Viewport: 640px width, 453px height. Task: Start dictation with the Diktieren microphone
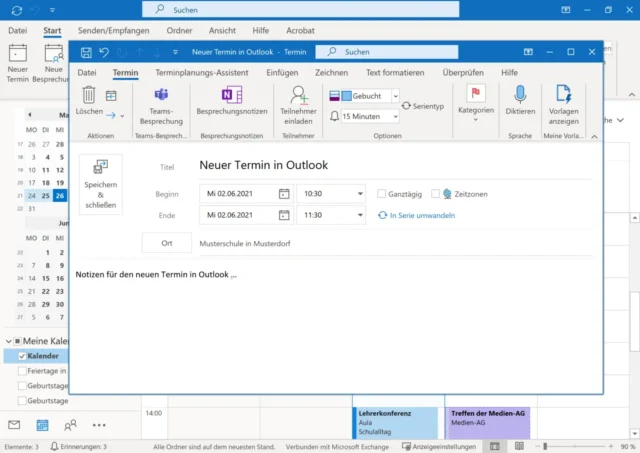pos(520,94)
